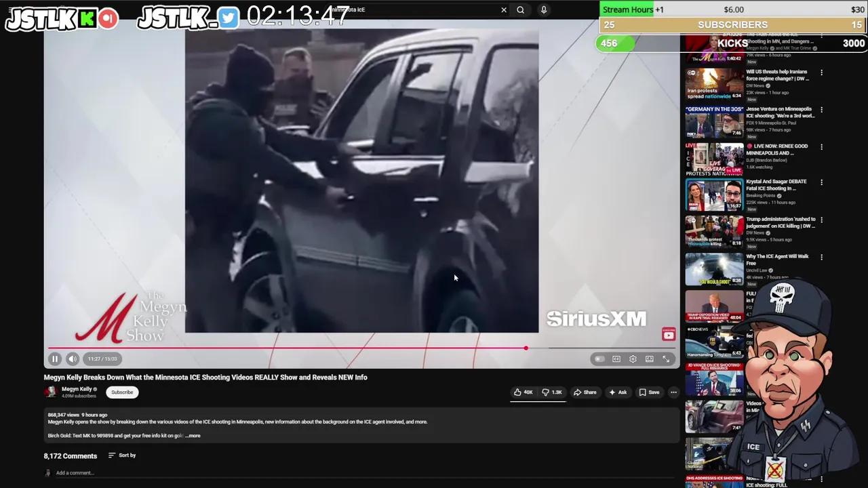Click the red scrubber handle on progress bar
The width and height of the screenshot is (868, 488).
click(526, 348)
